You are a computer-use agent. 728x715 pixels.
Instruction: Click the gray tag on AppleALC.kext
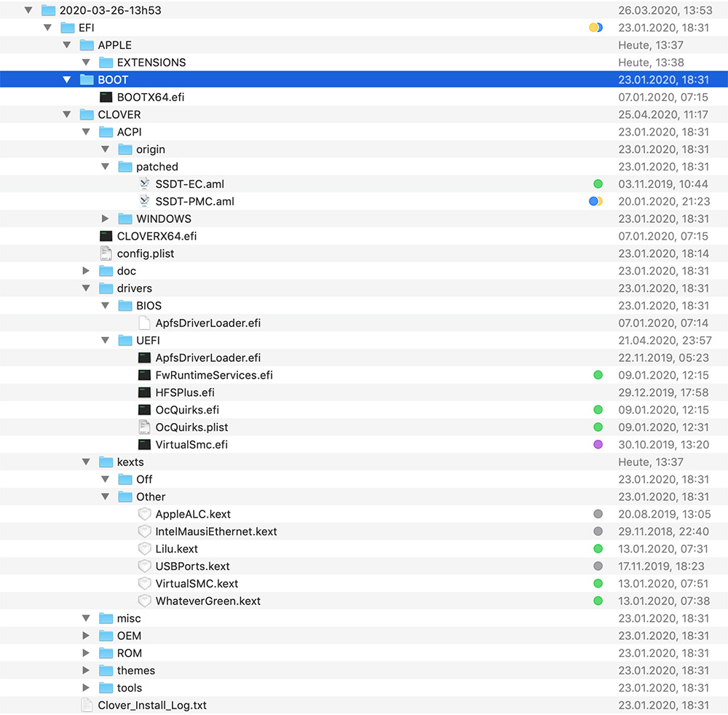click(x=598, y=514)
